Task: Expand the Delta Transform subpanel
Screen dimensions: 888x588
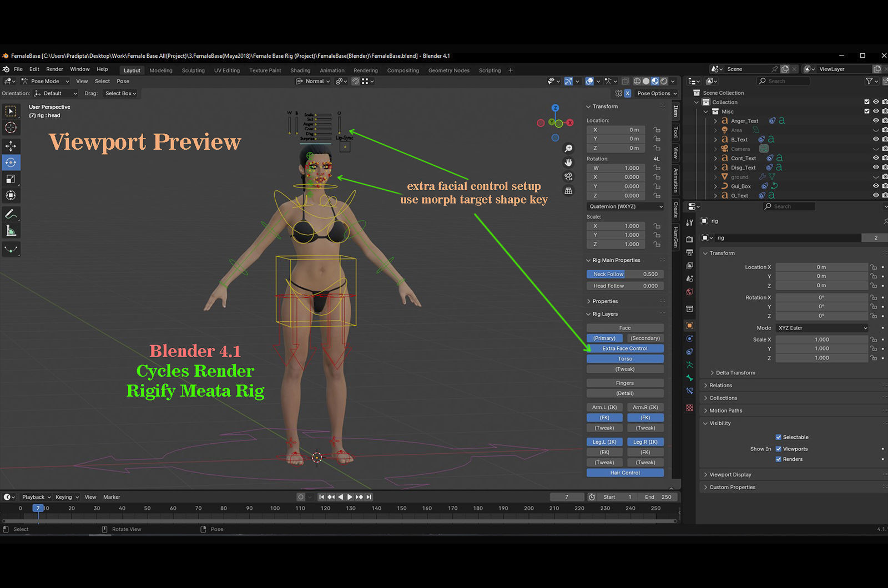Action: 735,373
